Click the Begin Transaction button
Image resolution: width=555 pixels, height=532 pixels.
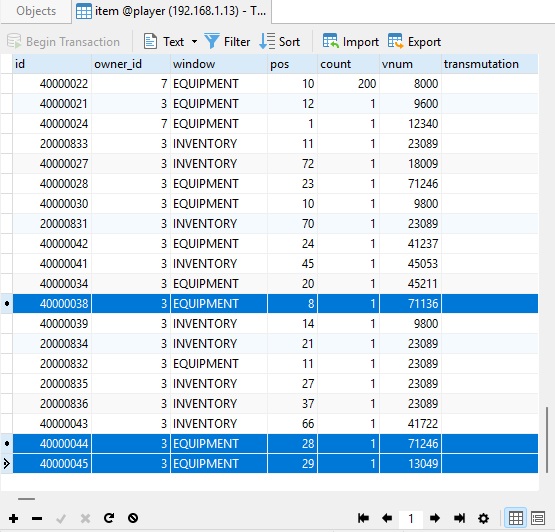(x=64, y=42)
